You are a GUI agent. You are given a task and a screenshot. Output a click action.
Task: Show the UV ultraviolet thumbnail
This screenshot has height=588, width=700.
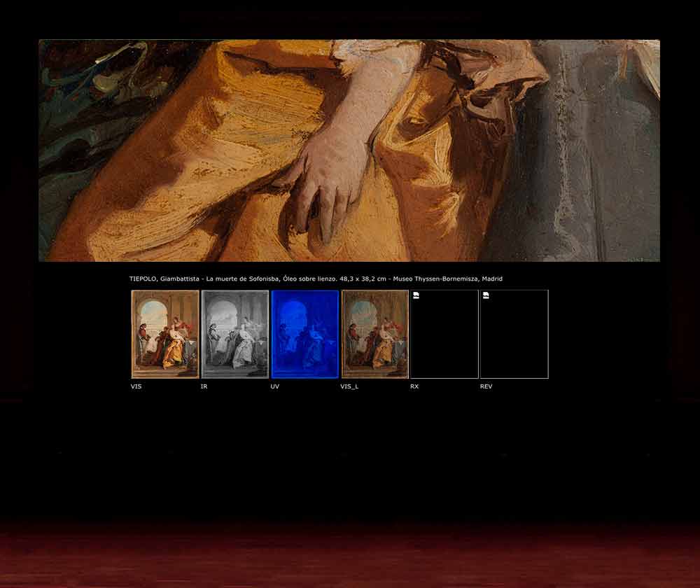(305, 334)
